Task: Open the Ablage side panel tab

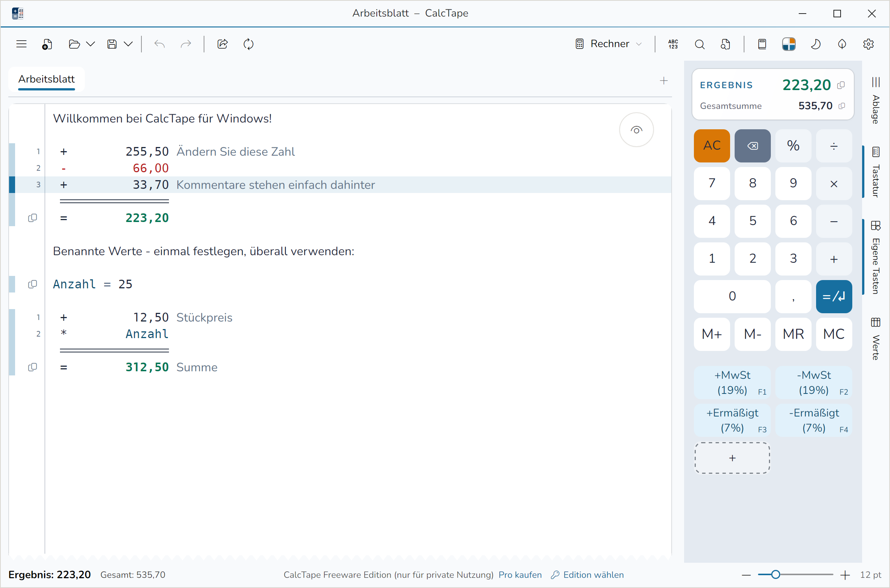Action: 876,101
